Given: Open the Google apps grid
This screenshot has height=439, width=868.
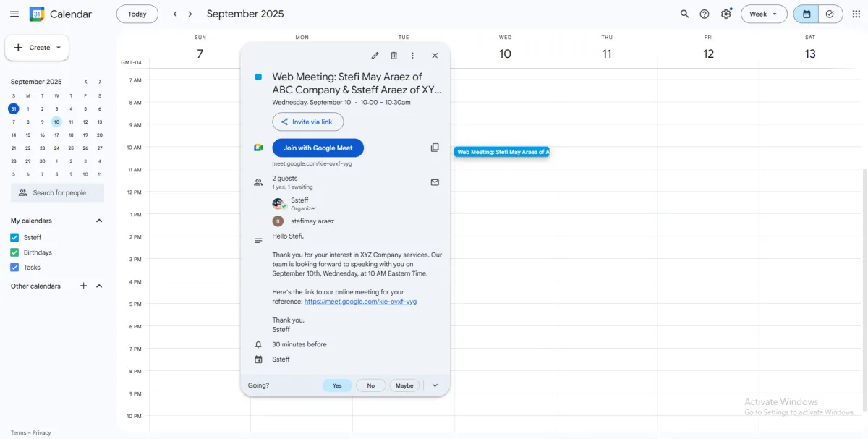Looking at the screenshot, I should (x=856, y=14).
